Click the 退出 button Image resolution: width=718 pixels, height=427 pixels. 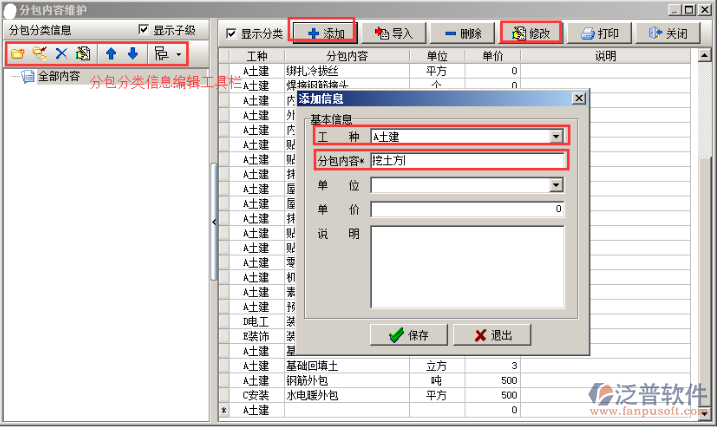[x=492, y=335]
